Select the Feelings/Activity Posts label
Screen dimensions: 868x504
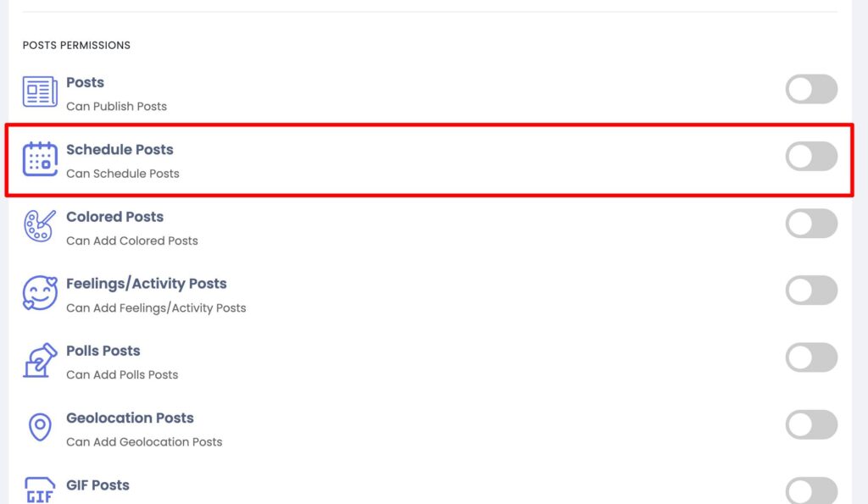[146, 284]
